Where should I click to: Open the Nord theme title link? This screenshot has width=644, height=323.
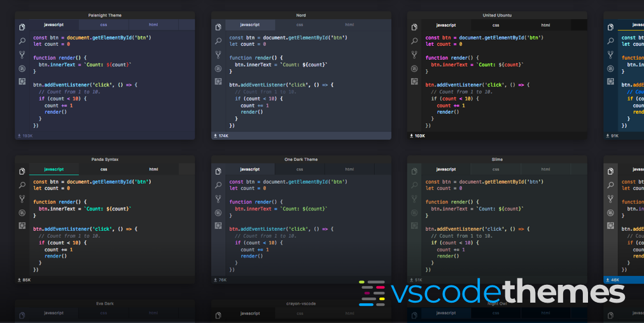point(301,15)
